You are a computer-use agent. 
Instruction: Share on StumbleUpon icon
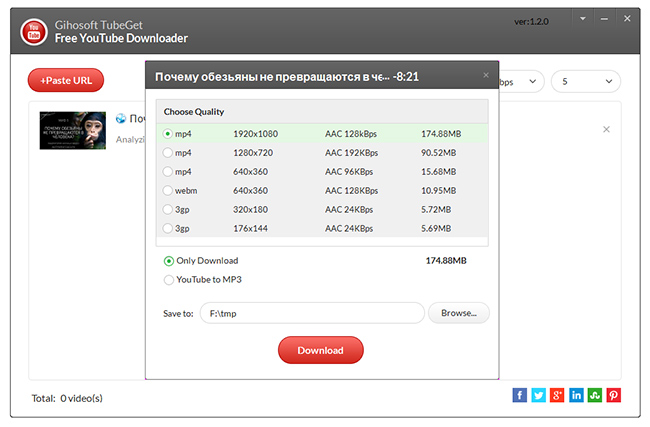click(595, 395)
